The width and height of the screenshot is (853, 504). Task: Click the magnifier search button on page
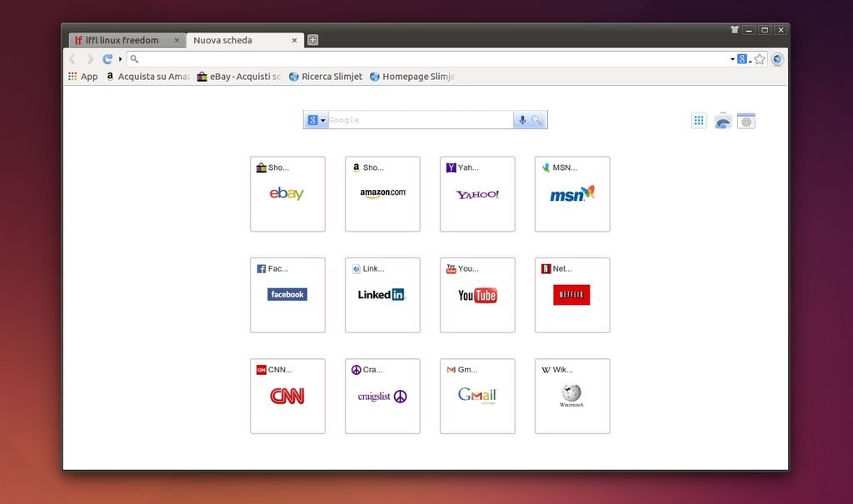pyautogui.click(x=537, y=120)
